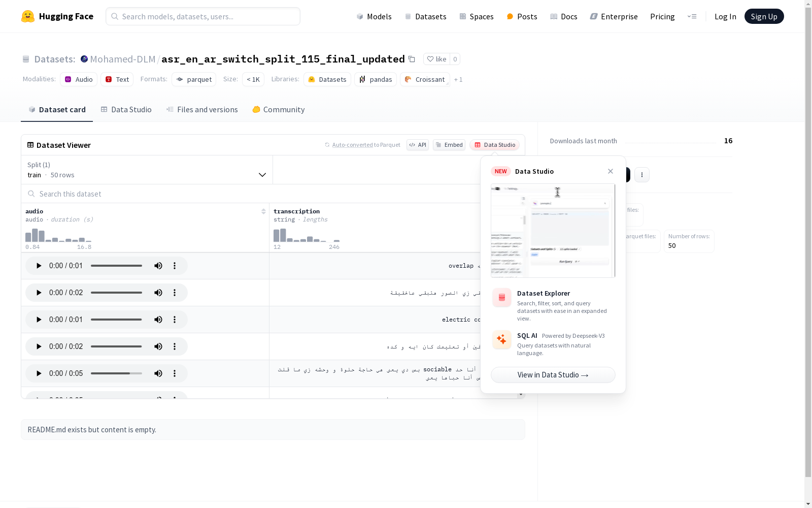Select the Dataset card tab
Viewport: 812px width, 508px height.
(x=57, y=110)
